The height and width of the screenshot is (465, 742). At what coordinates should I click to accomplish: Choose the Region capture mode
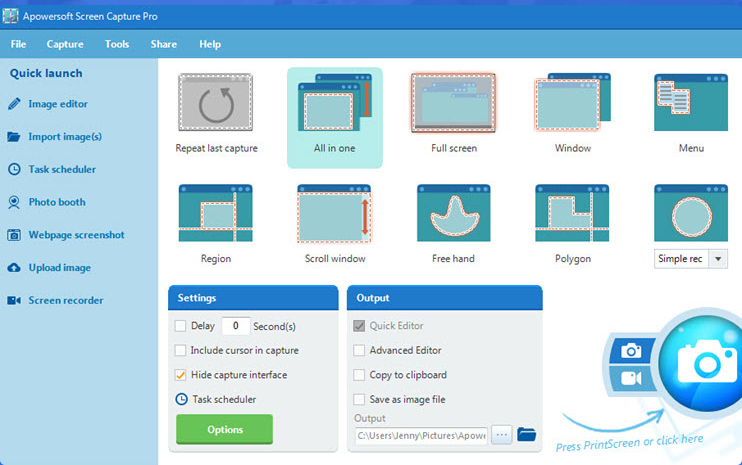pos(215,213)
